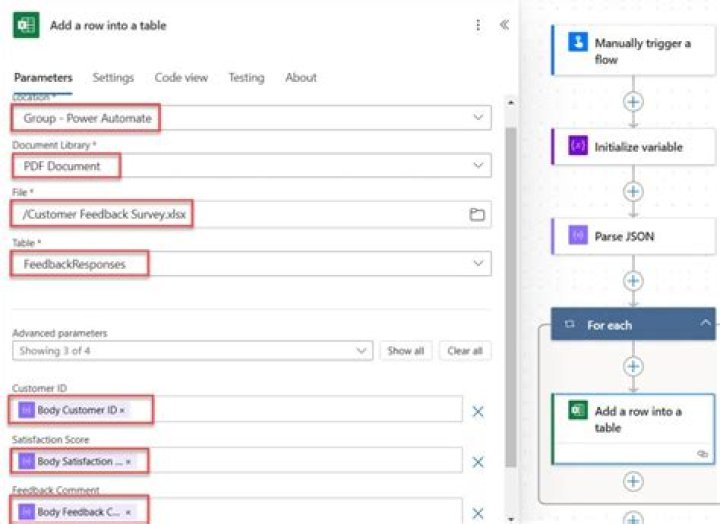Open the Location dropdown
Viewport: 720px width, 524px height.
(x=478, y=118)
